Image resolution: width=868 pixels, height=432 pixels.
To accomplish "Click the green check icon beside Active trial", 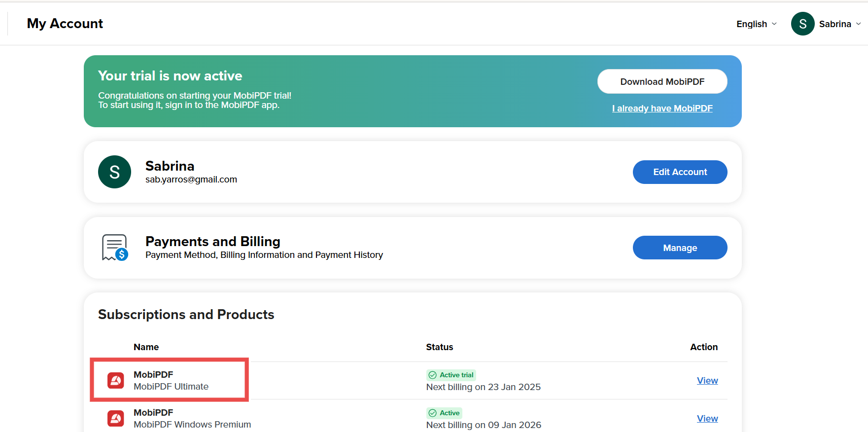I will [x=433, y=375].
